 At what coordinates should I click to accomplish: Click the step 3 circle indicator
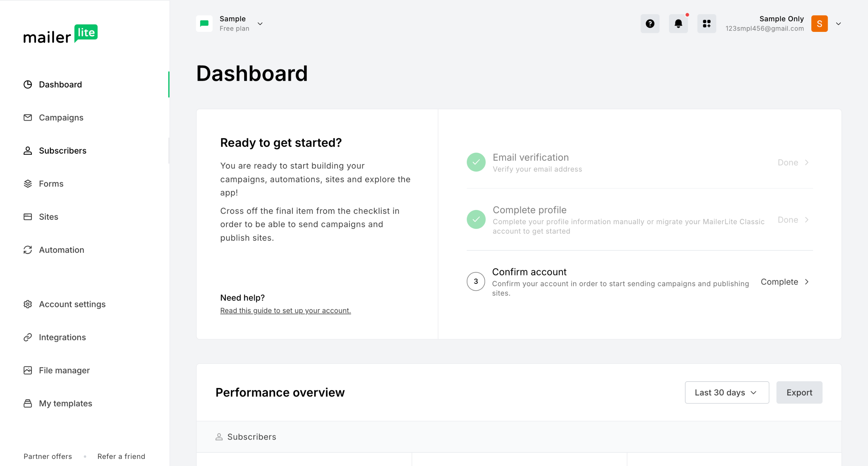click(476, 281)
